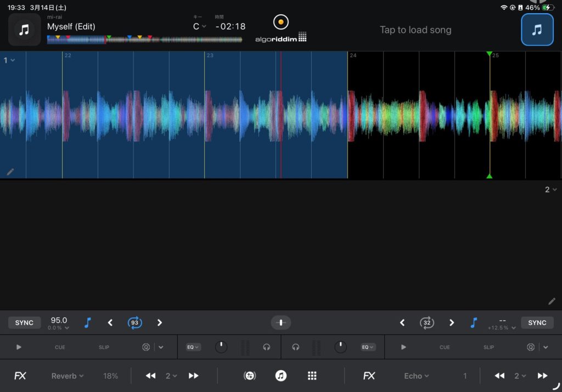The image size is (562, 392).
Task: Click the record button above algoriddim logo
Action: [280, 22]
